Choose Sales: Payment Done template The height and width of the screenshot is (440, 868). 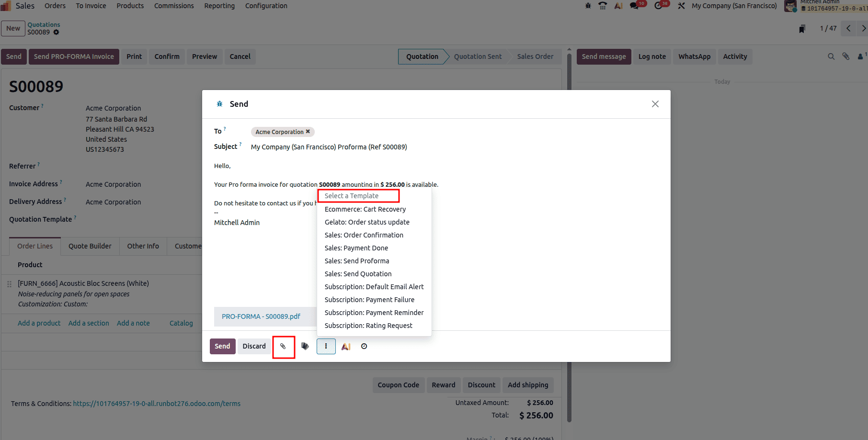pyautogui.click(x=356, y=248)
